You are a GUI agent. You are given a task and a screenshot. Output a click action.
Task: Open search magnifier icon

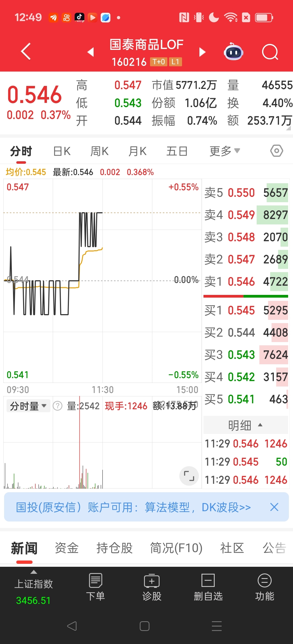270,51
